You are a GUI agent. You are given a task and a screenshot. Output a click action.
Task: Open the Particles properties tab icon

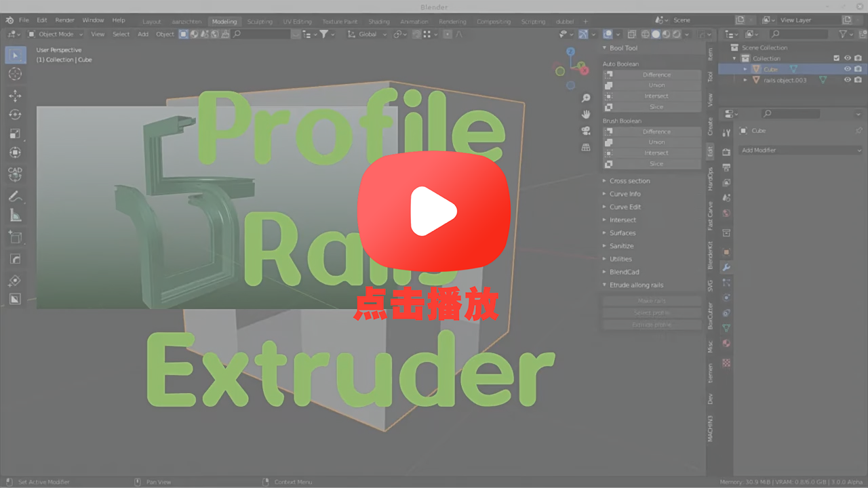[726, 282]
